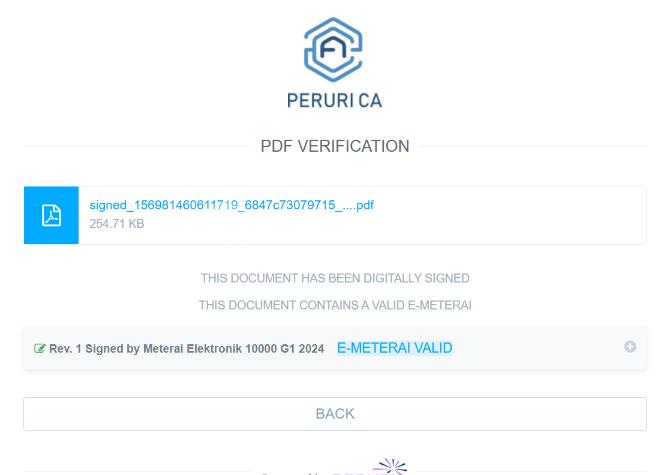
Task: Open the signed_156981460611719 PDF file link
Action: 231,205
